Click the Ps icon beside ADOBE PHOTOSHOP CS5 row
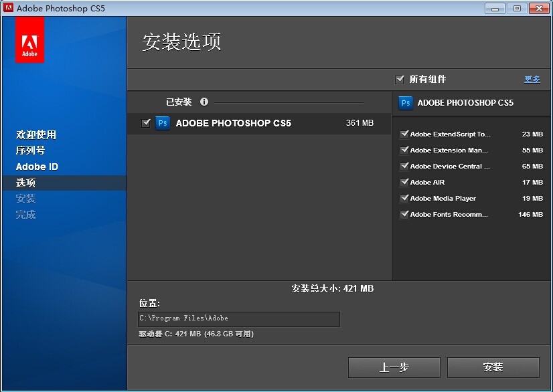 point(162,123)
